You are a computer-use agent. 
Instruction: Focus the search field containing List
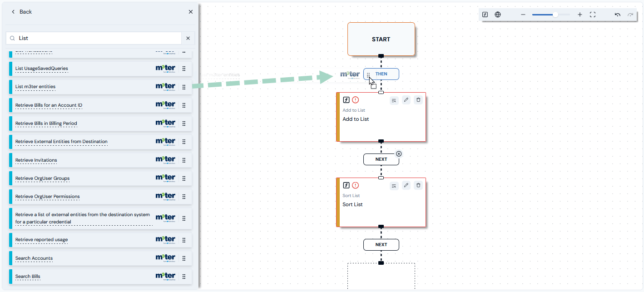(x=94, y=38)
